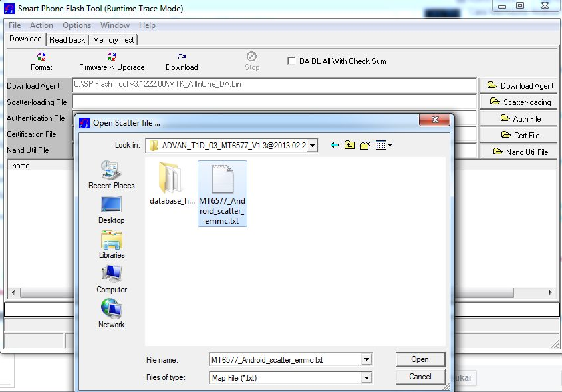Image resolution: width=562 pixels, height=392 pixels.
Task: Click the Nand Util File button
Action: (519, 152)
